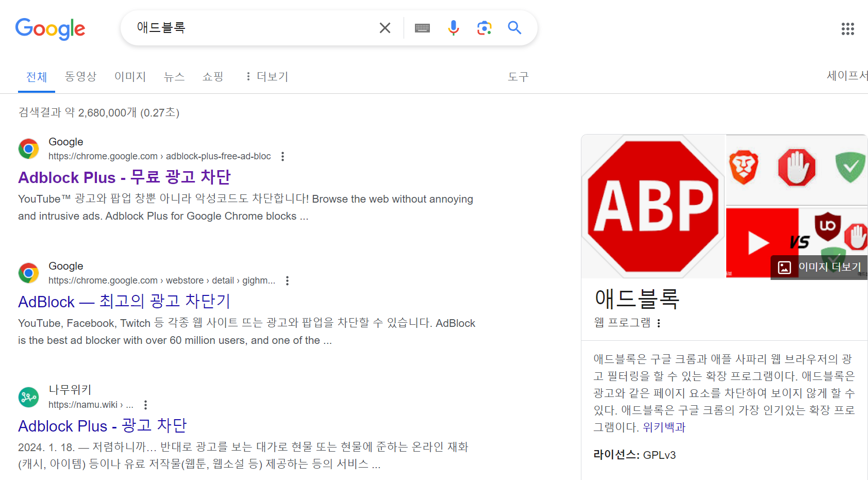Open the on-screen keyboard input tool
Screen dimensions: 868x480
pyautogui.click(x=422, y=28)
